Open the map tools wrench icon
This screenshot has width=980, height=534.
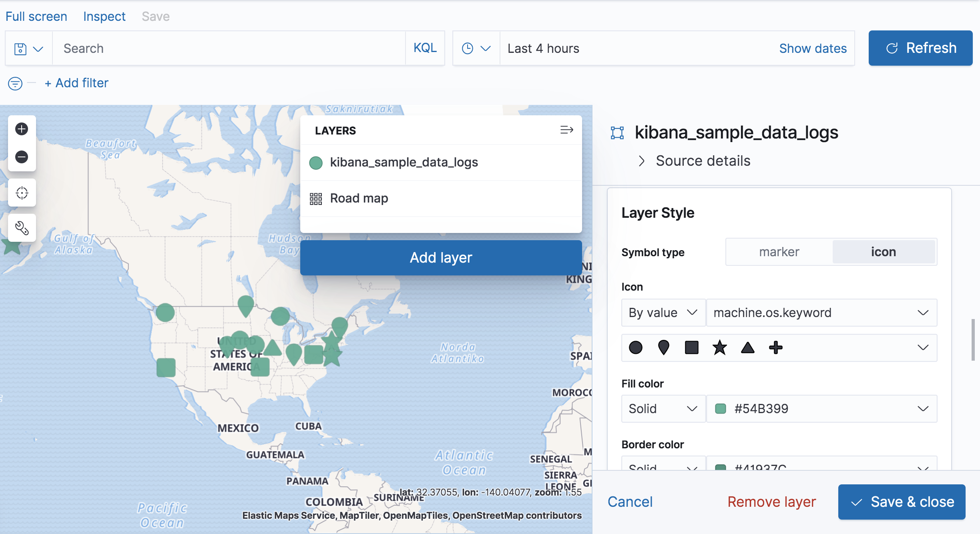22,228
